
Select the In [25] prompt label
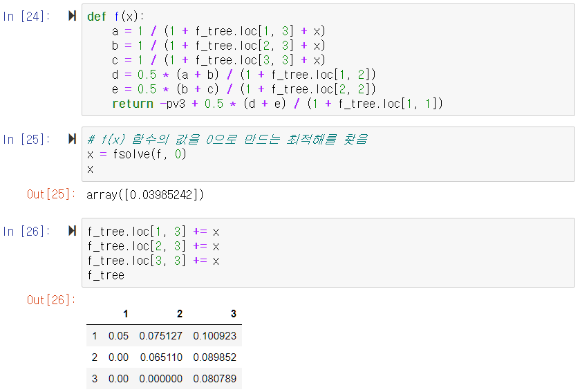pyautogui.click(x=26, y=140)
